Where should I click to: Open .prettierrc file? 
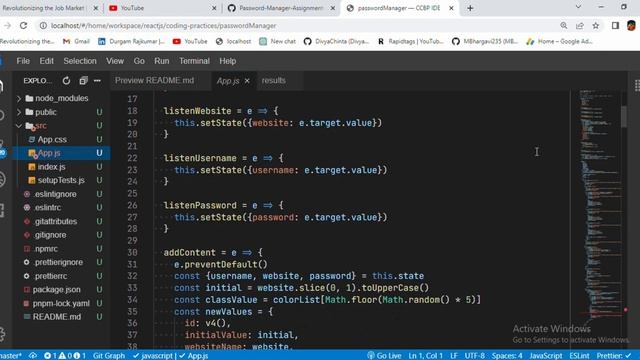point(50,276)
